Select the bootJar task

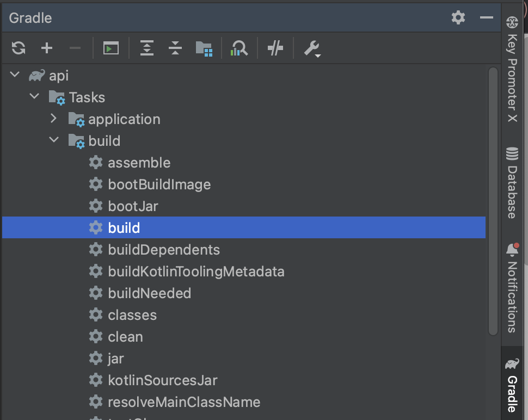[x=244, y=206]
